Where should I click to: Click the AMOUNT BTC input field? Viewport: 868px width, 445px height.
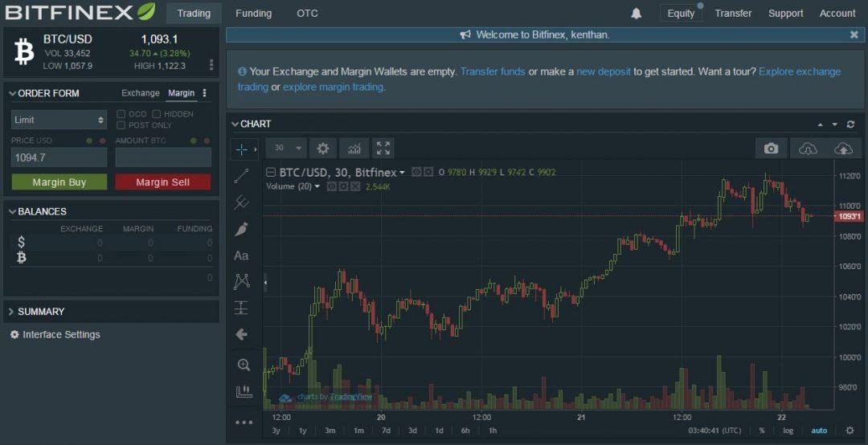pyautogui.click(x=163, y=157)
